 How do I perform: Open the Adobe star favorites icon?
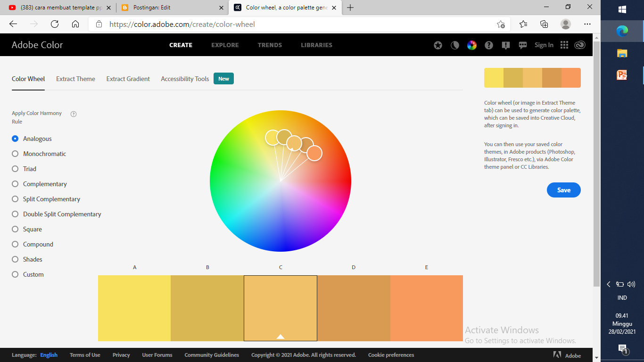click(438, 45)
